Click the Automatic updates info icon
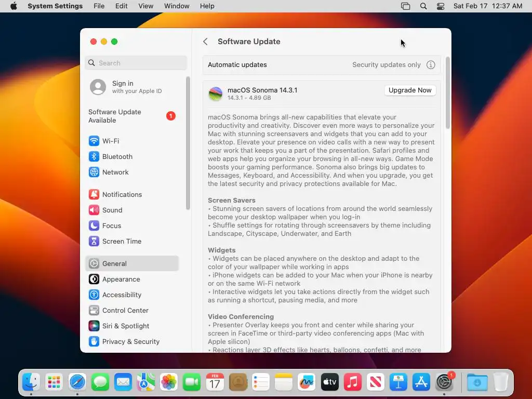Viewport: 532px width, 399px height. tap(431, 65)
